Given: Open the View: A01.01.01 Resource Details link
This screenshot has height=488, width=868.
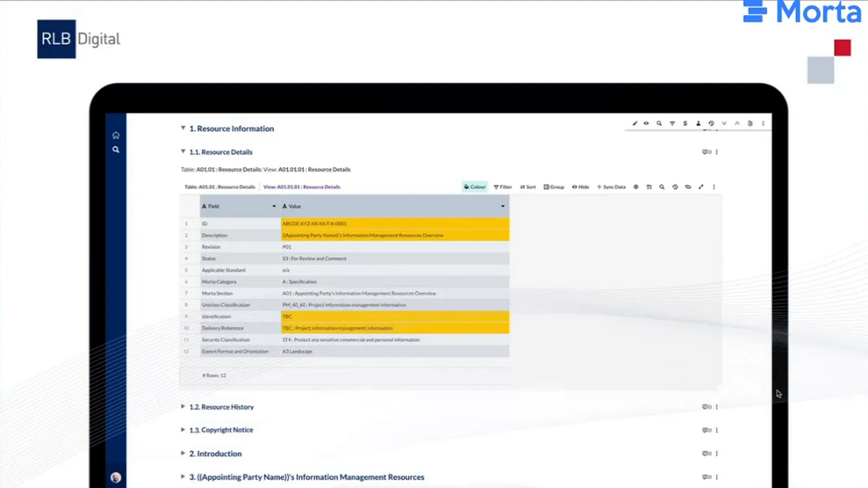Looking at the screenshot, I should coord(302,187).
